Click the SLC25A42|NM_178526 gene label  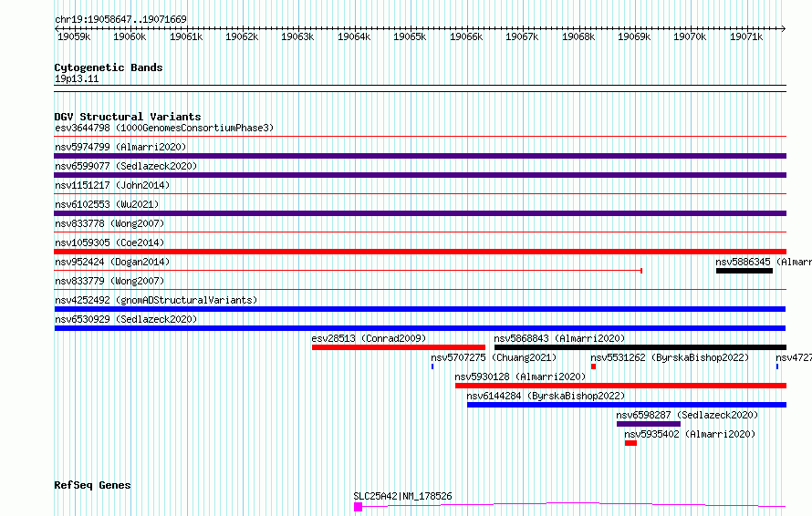pyautogui.click(x=402, y=496)
